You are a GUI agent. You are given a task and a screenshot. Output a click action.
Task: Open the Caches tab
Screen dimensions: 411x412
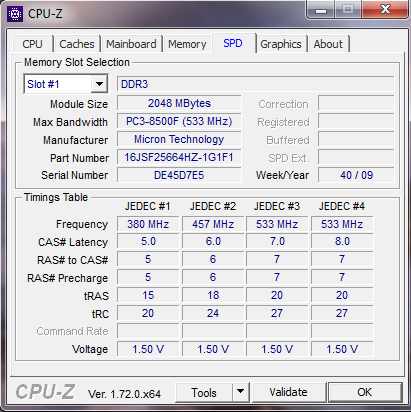click(x=77, y=44)
